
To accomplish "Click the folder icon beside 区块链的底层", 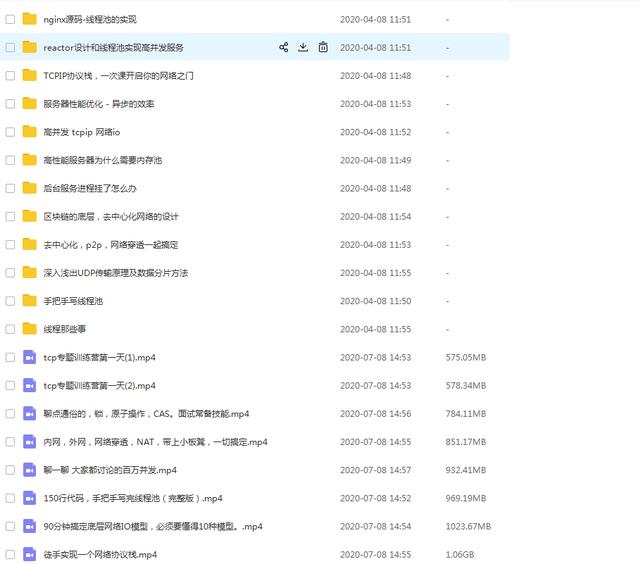I will click(x=29, y=216).
